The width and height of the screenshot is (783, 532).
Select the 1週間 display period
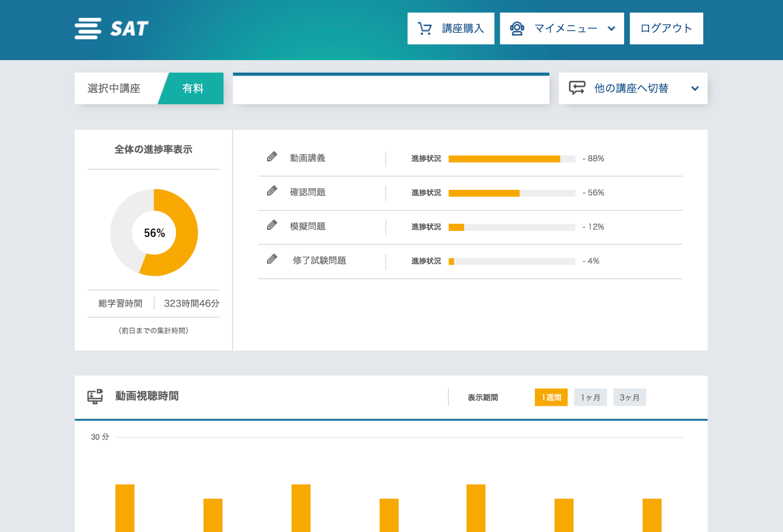[551, 398]
